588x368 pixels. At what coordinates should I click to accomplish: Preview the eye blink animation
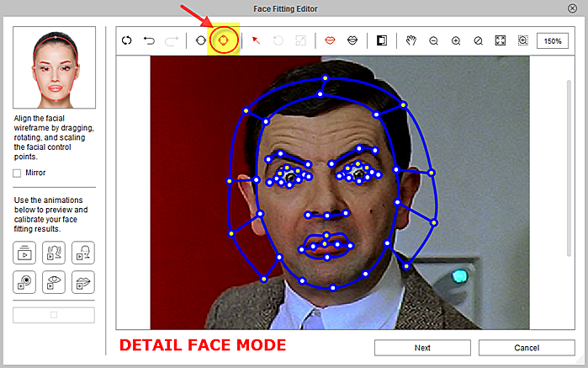tap(54, 282)
